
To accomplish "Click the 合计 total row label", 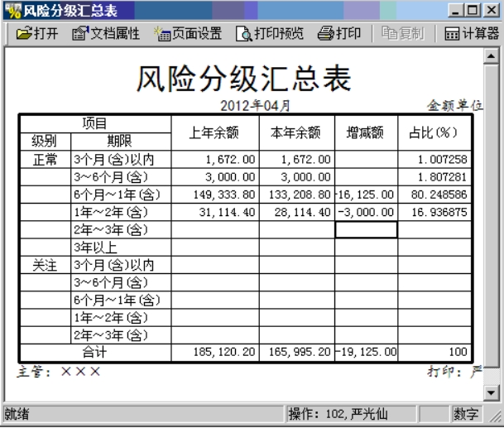I will (95, 352).
